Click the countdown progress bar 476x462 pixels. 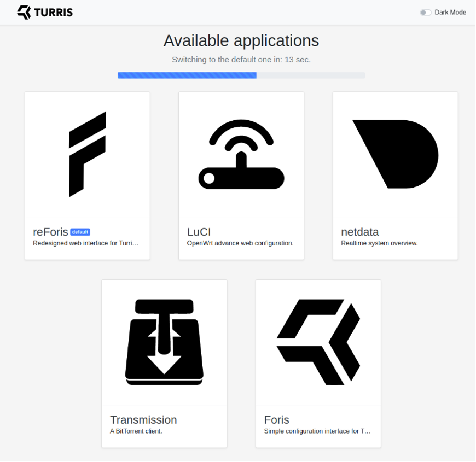241,75
